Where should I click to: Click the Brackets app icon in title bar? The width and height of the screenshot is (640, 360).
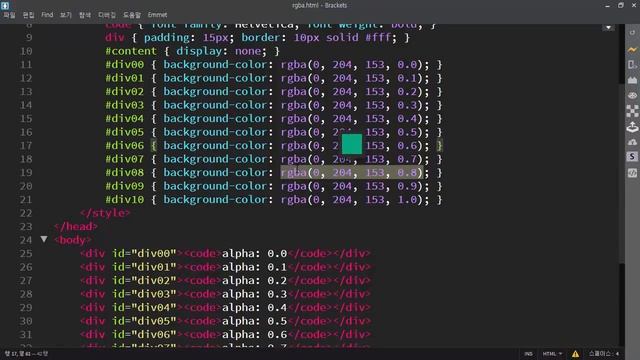pyautogui.click(x=5, y=5)
